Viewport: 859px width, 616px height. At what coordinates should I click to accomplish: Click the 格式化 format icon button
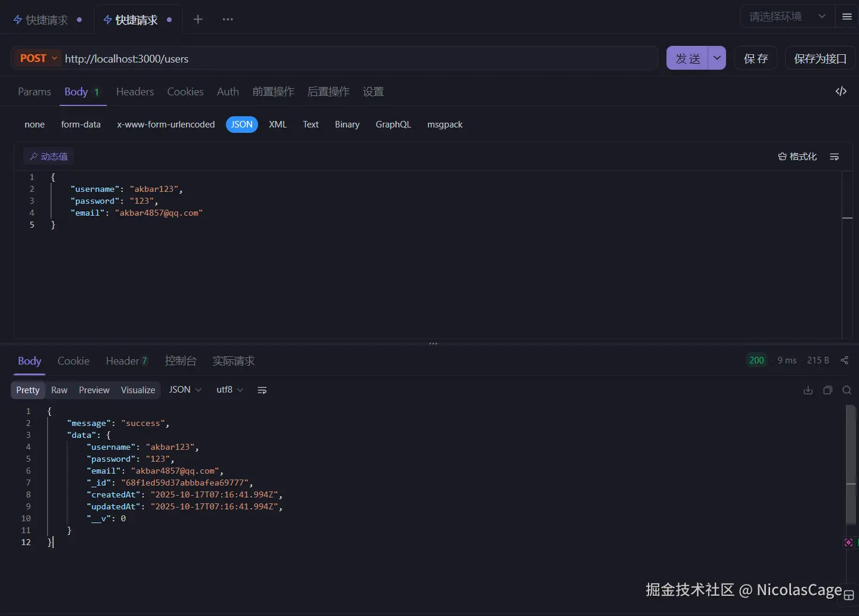point(798,157)
